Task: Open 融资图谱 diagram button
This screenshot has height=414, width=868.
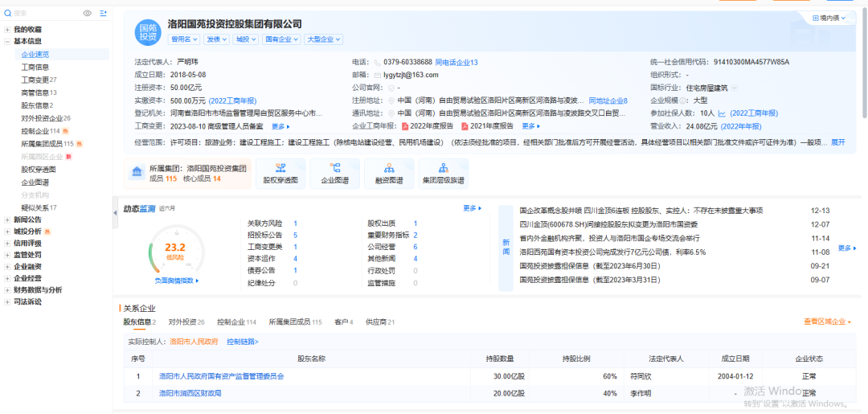Action: pyautogui.click(x=389, y=174)
